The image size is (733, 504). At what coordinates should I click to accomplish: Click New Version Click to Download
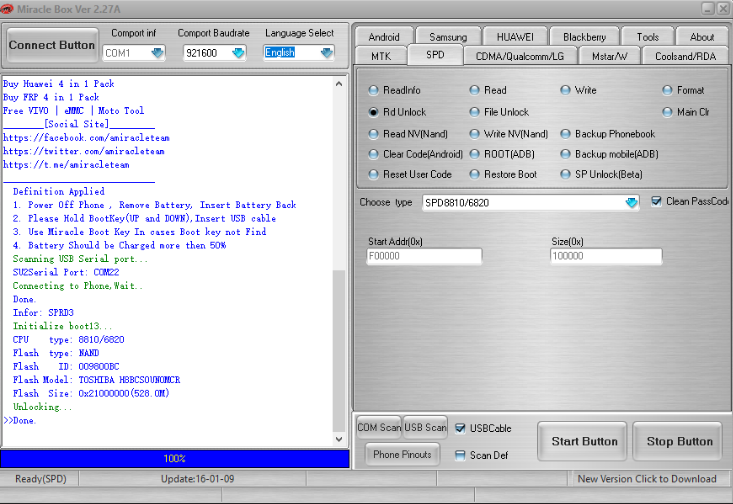[x=647, y=479]
